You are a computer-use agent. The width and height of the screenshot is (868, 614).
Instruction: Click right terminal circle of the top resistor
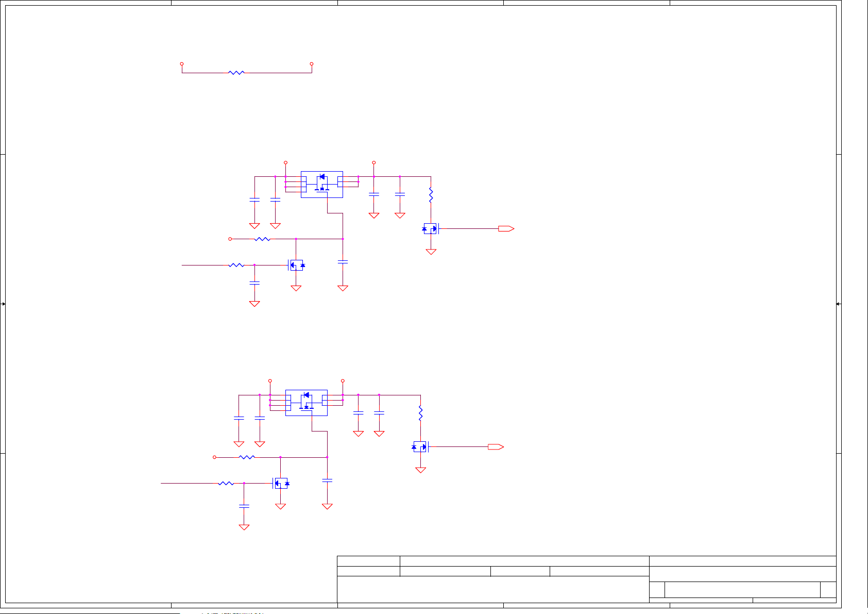point(312,64)
